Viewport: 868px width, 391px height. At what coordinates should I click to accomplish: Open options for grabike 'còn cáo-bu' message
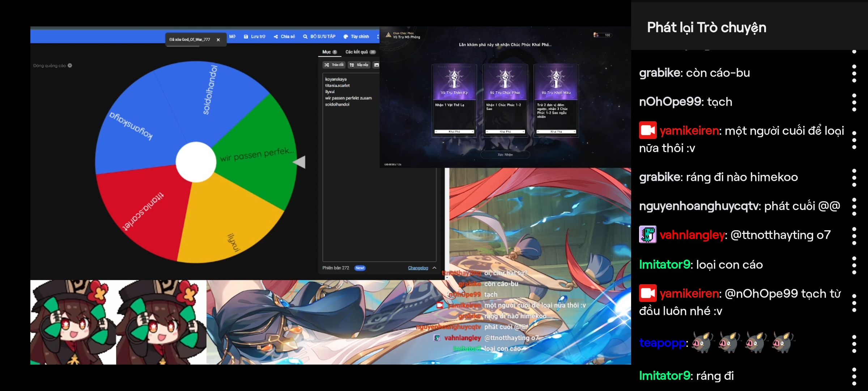[854, 73]
